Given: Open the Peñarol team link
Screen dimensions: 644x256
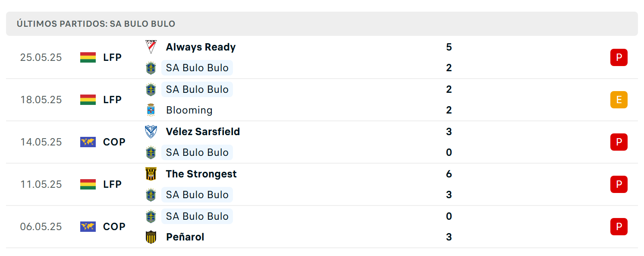Looking at the screenshot, I should click(x=185, y=237).
